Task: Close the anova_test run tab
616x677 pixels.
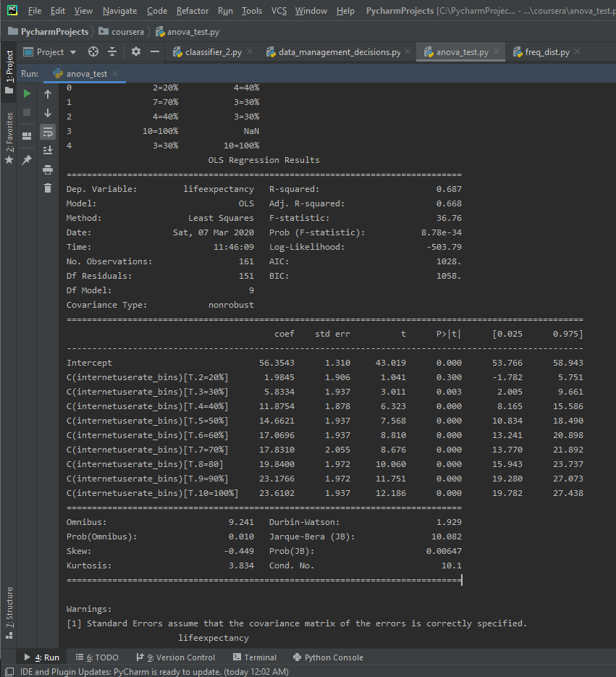Action: (x=115, y=74)
